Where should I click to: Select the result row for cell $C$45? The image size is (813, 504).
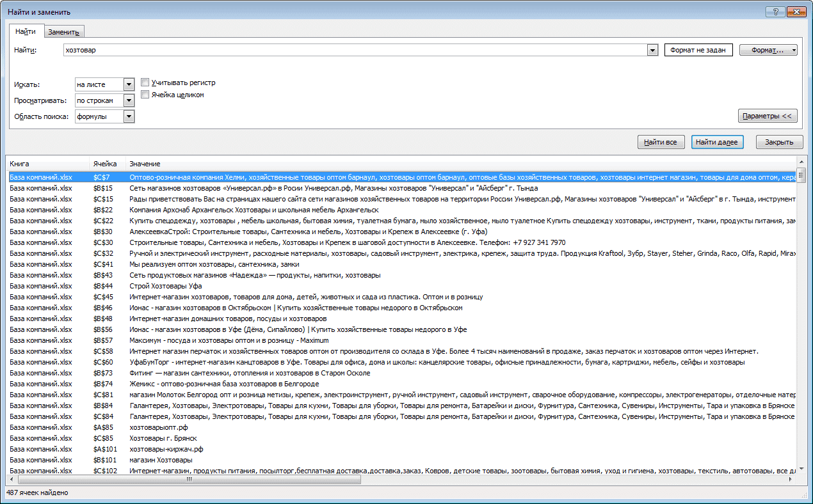tap(401, 297)
